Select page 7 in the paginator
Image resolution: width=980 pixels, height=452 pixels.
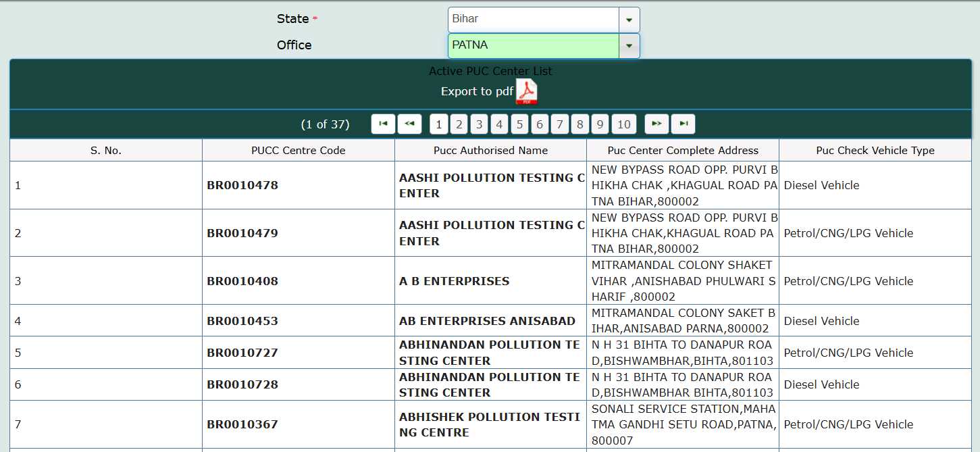coord(559,124)
